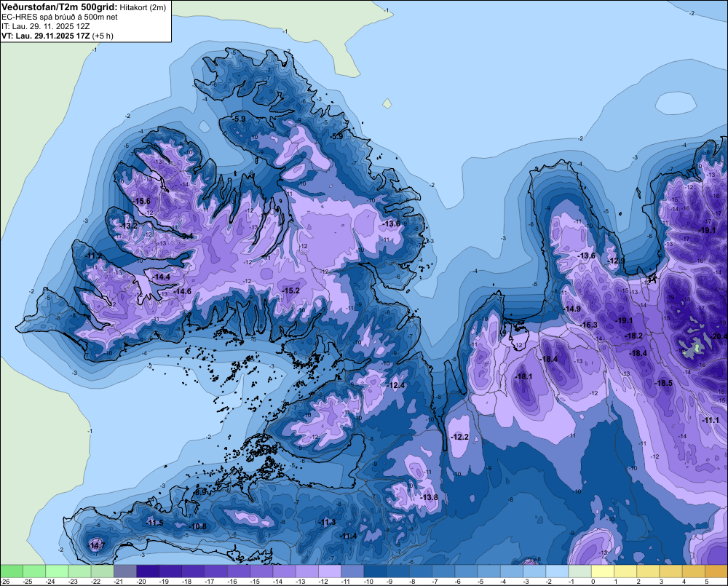The image size is (728, 586).
Task: Click the -10.8 temperature label
Action: pyautogui.click(x=198, y=526)
